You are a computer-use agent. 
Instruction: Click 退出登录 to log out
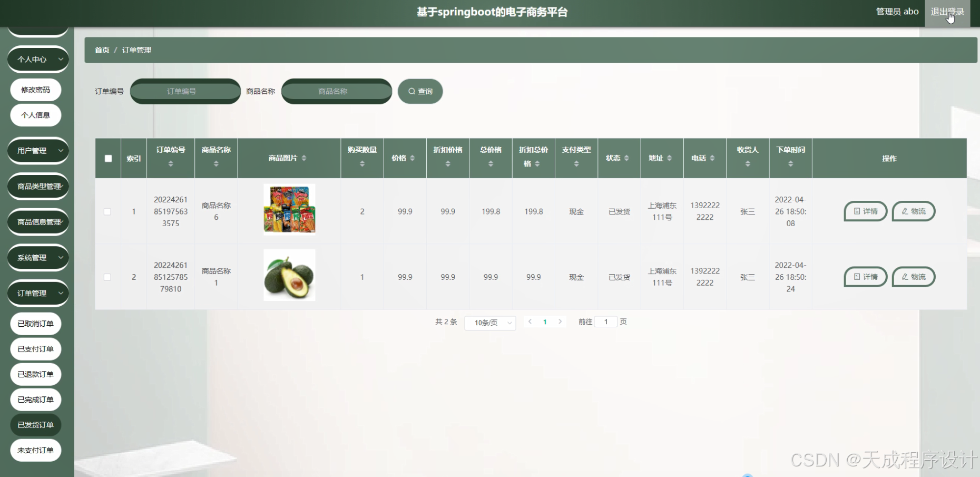(x=947, y=11)
